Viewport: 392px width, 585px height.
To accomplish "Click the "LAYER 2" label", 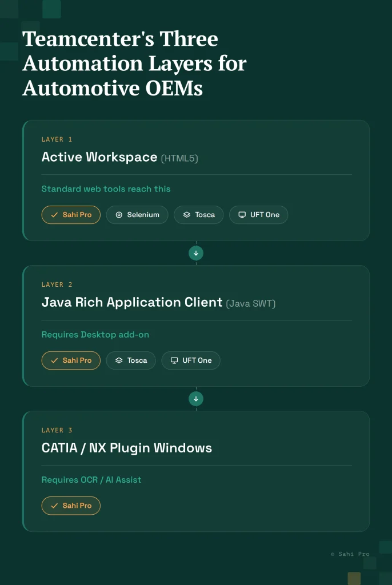I will 57,285.
